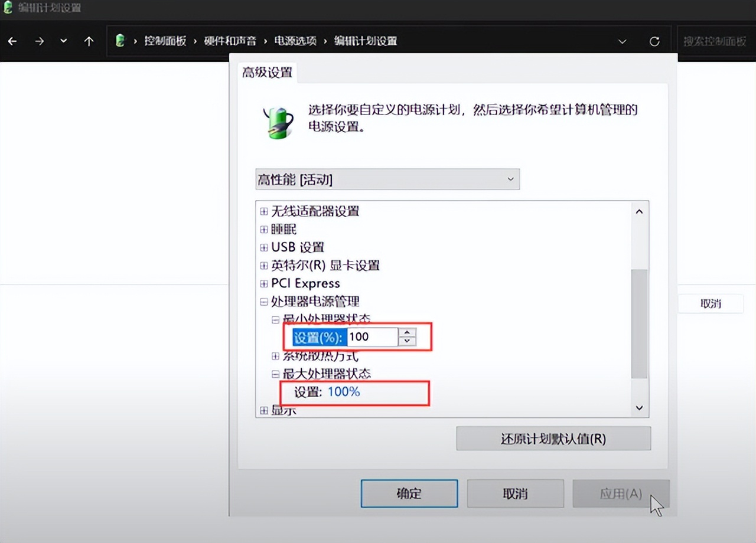This screenshot has width=756, height=543.
Task: Go up one level in Control Panel
Action: click(x=89, y=41)
